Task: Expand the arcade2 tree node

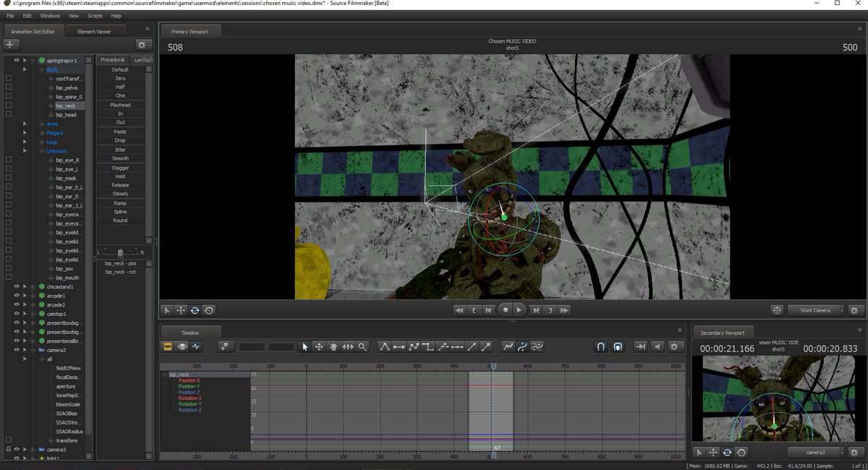Action: (x=33, y=305)
